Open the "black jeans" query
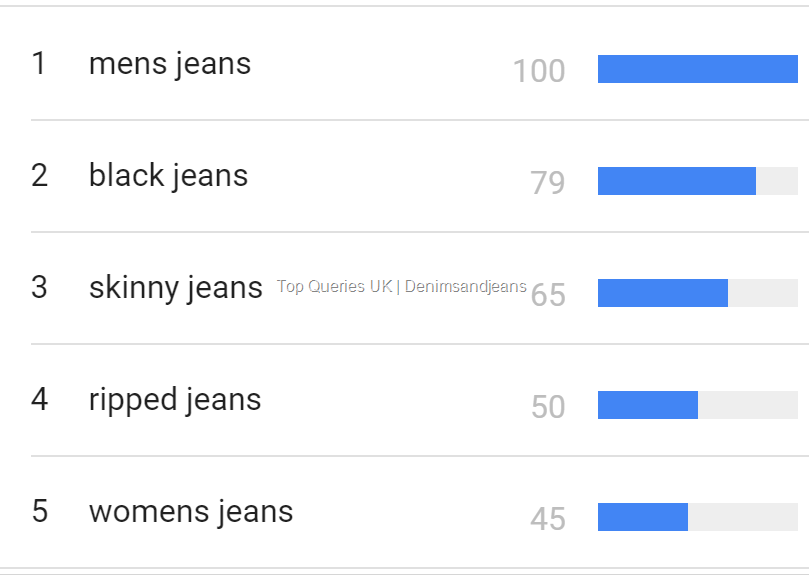Viewport: 809px width, 575px height. pos(168,177)
